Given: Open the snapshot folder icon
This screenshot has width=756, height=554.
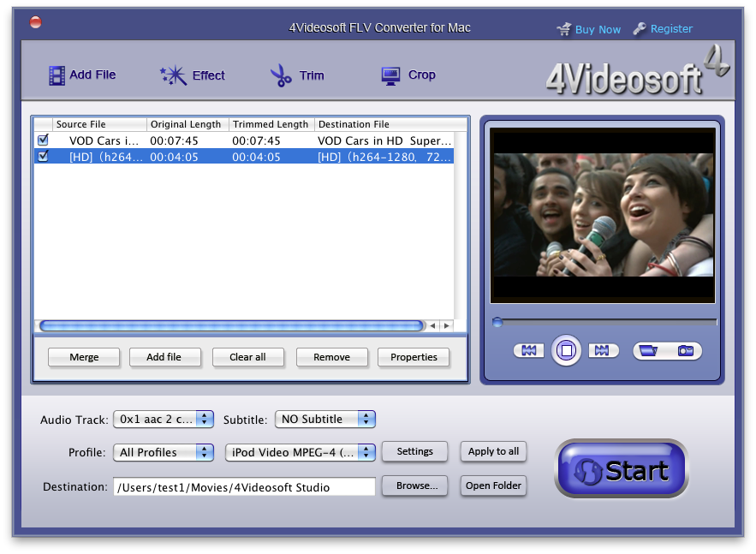Looking at the screenshot, I should (648, 350).
